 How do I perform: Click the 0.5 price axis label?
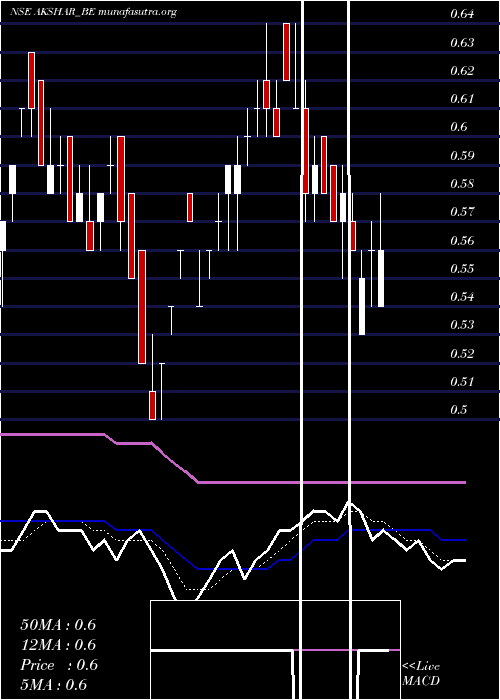(x=458, y=409)
